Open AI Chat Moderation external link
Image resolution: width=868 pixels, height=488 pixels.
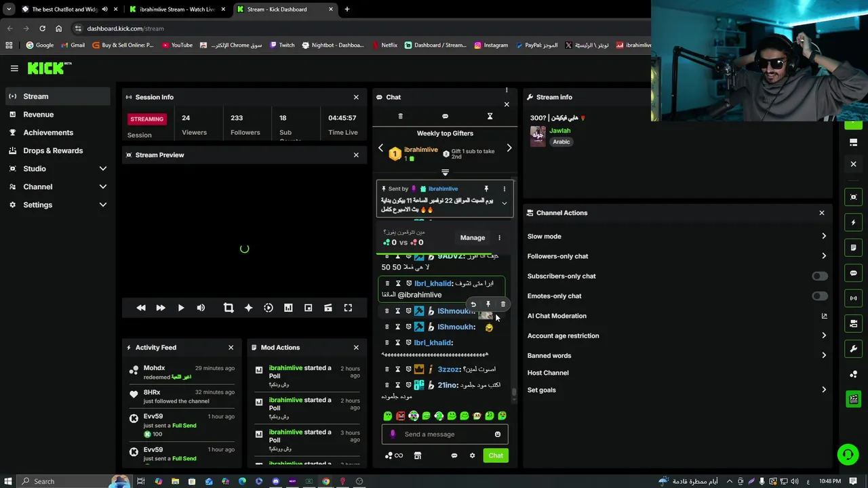click(x=824, y=316)
